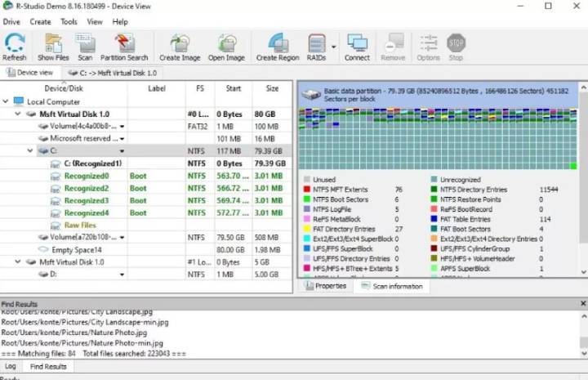Click the Refresh toolbar icon
The height and width of the screenshot is (380, 588).
pyautogui.click(x=15, y=47)
